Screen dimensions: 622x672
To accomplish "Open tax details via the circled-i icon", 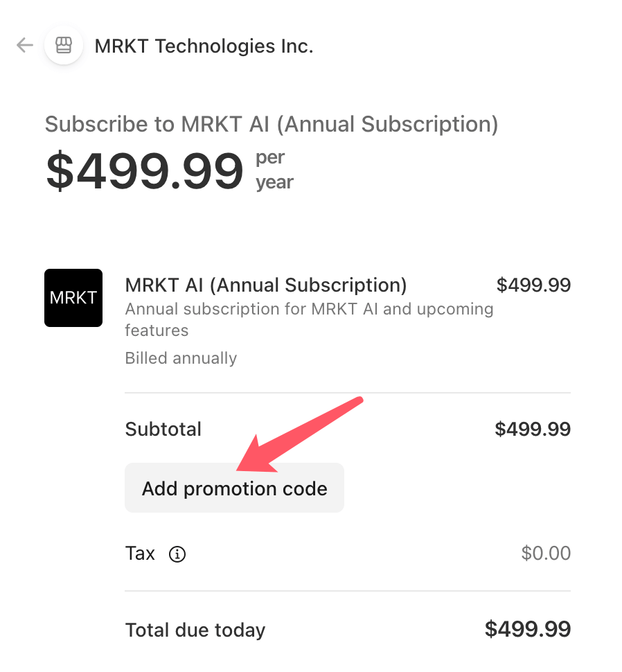I will (x=177, y=554).
